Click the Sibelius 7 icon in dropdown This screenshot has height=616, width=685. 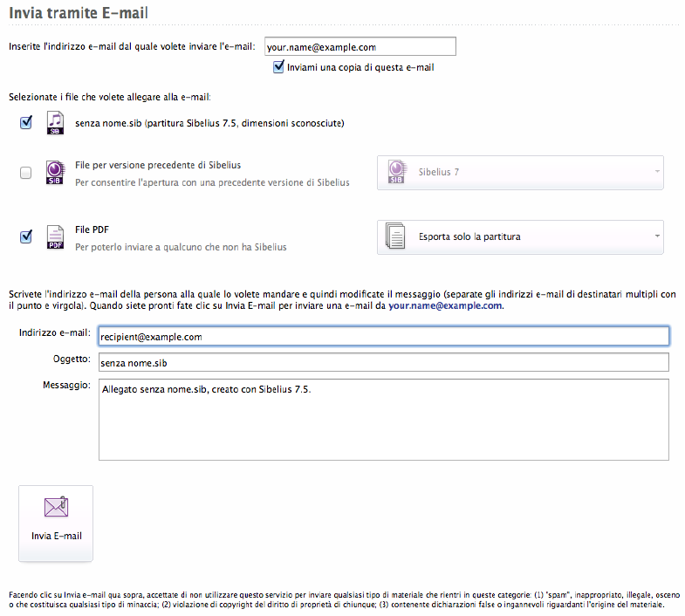click(396, 172)
